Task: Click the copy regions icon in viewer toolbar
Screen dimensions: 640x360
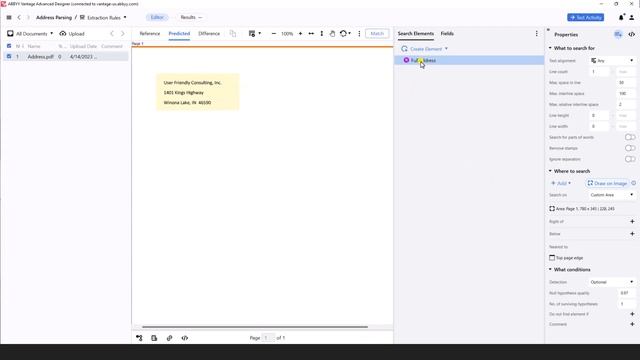Action: [233, 33]
